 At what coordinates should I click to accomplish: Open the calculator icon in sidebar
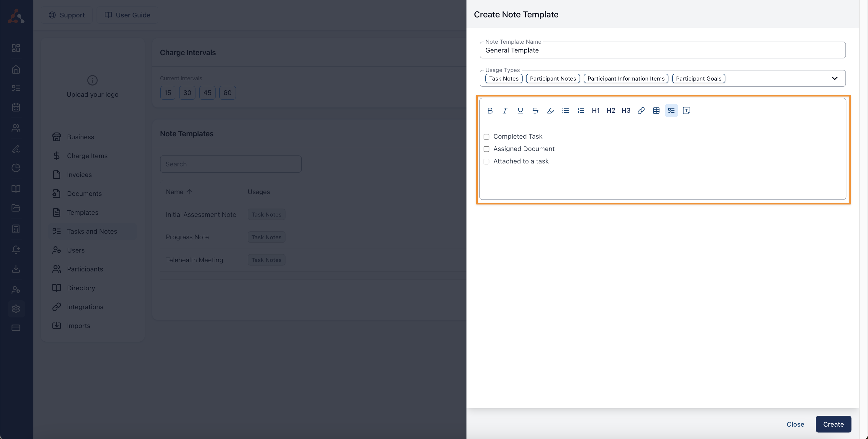point(16,229)
